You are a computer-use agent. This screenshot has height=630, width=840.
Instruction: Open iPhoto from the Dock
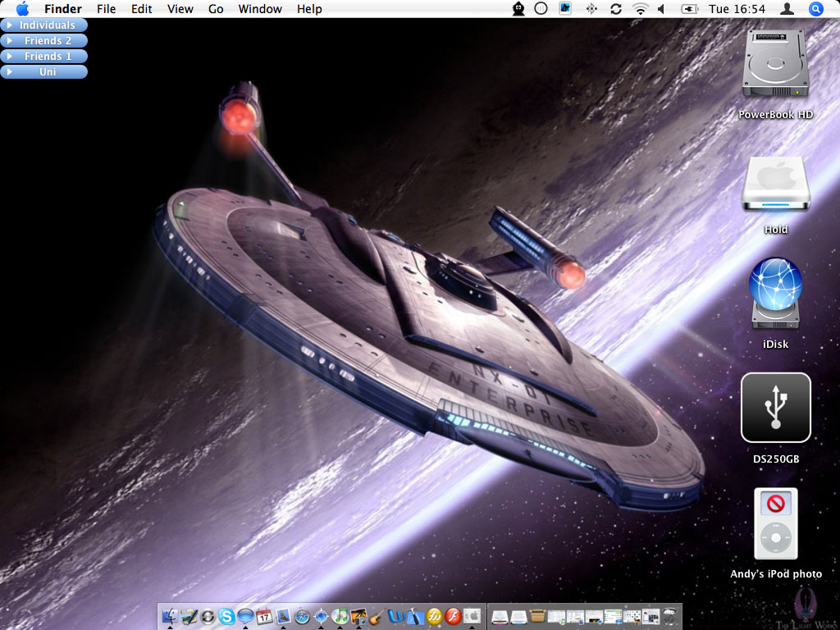[358, 617]
